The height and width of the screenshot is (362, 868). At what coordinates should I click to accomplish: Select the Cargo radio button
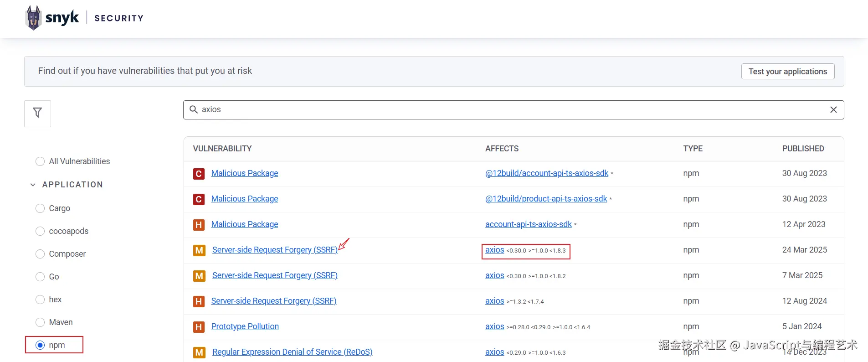pos(40,208)
